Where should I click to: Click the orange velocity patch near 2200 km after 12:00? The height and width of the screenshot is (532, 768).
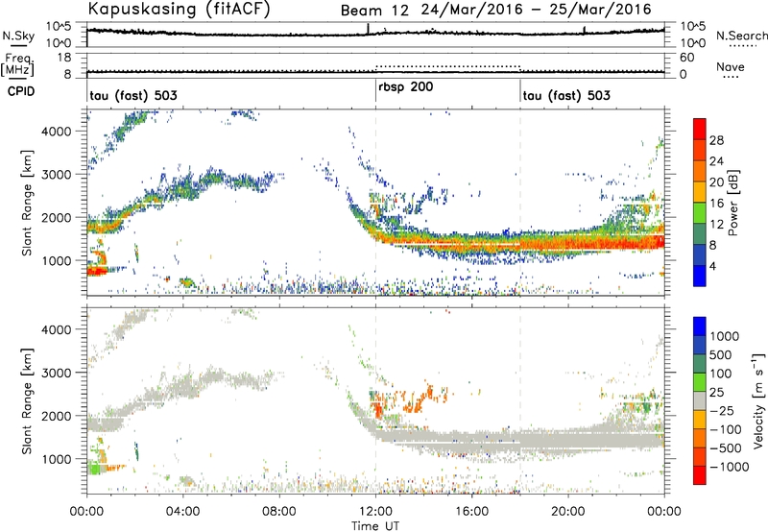coord(378,407)
